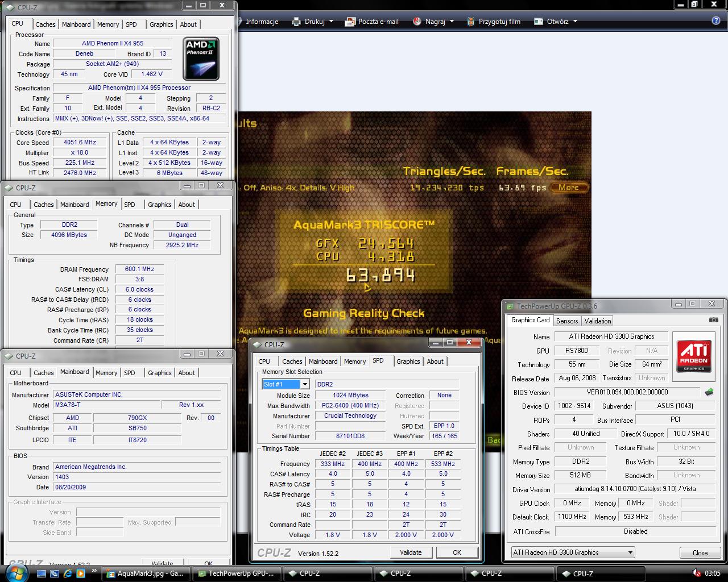Click the GPU-Z BIOS save chip icon

(709, 392)
